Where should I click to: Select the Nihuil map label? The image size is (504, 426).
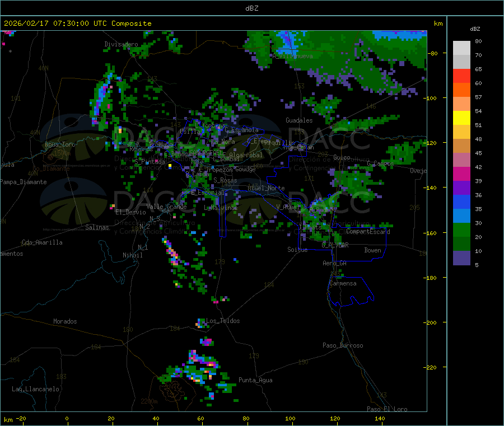point(133,255)
